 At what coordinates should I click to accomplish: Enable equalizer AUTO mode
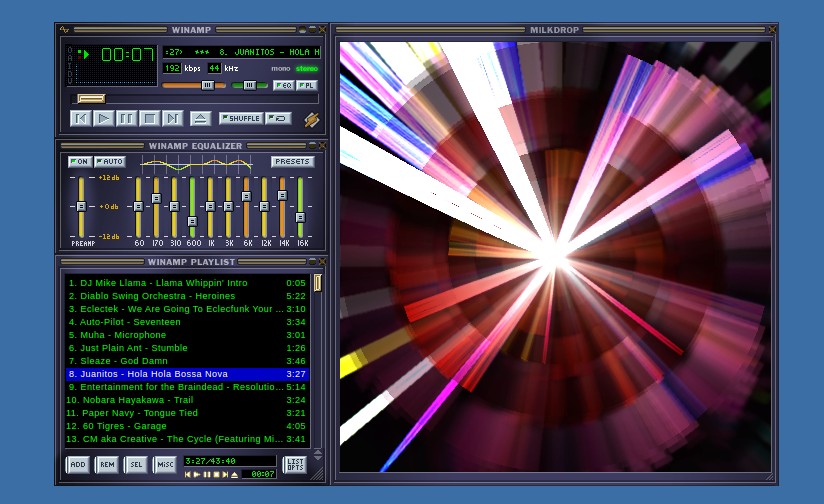tap(110, 161)
